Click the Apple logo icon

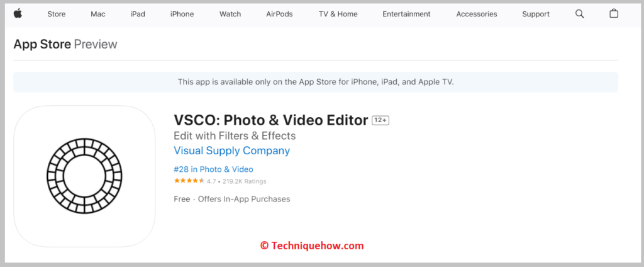click(x=17, y=14)
